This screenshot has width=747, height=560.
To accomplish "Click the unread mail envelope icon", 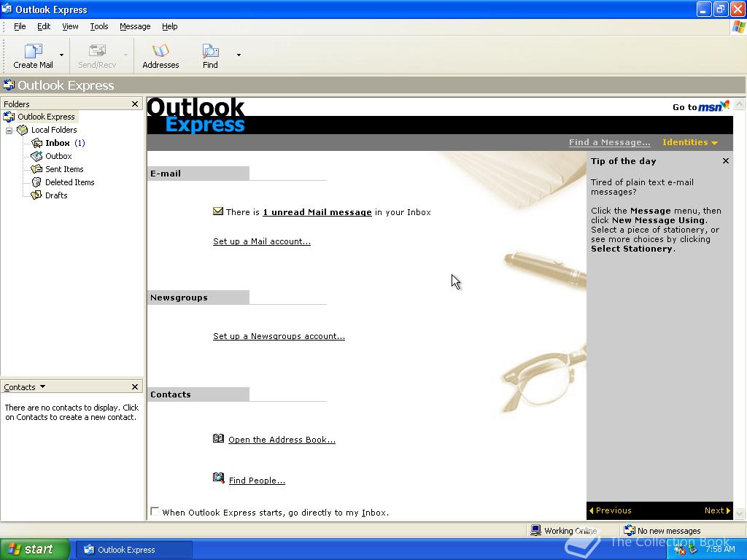I will (217, 211).
